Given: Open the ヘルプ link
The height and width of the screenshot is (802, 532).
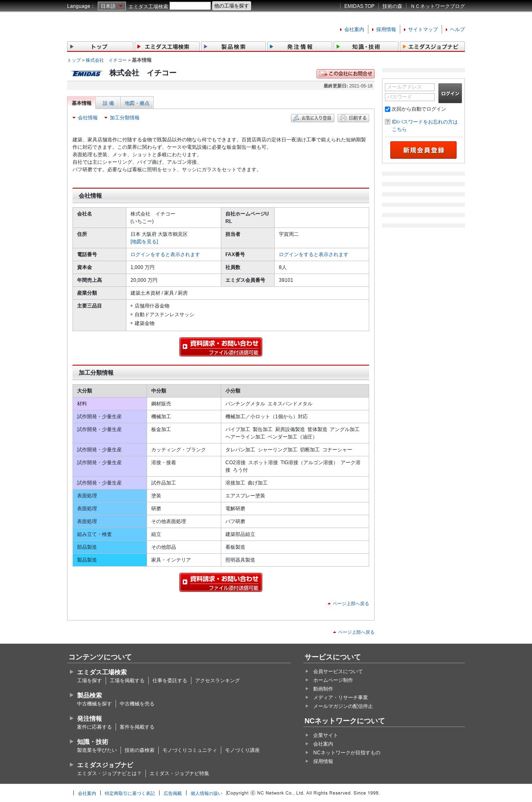Looking at the screenshot, I should [457, 29].
